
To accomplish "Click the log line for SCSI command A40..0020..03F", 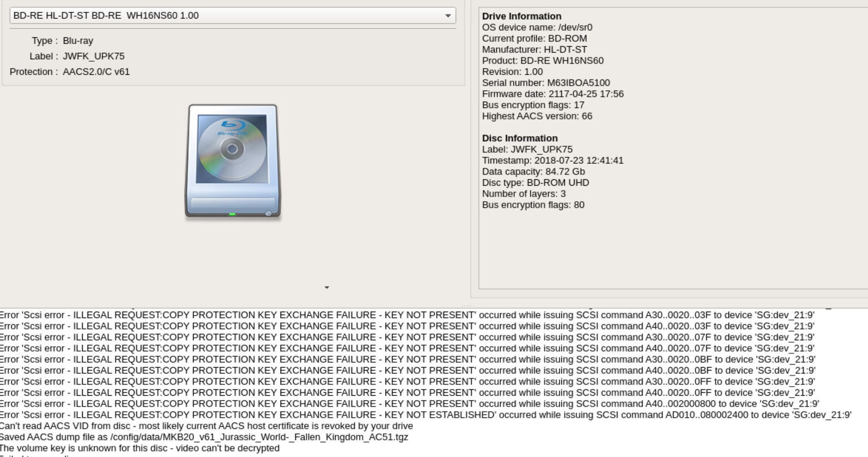I will point(407,326).
